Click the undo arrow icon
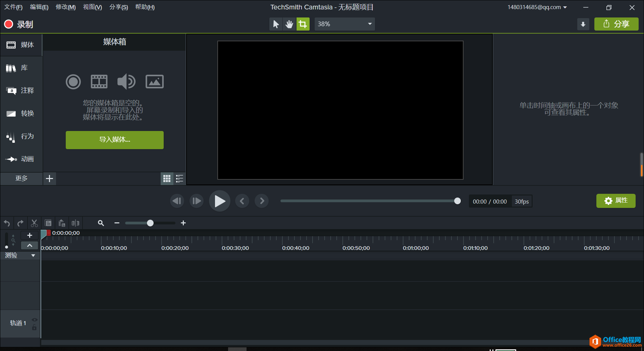This screenshot has height=351, width=644. 7,223
